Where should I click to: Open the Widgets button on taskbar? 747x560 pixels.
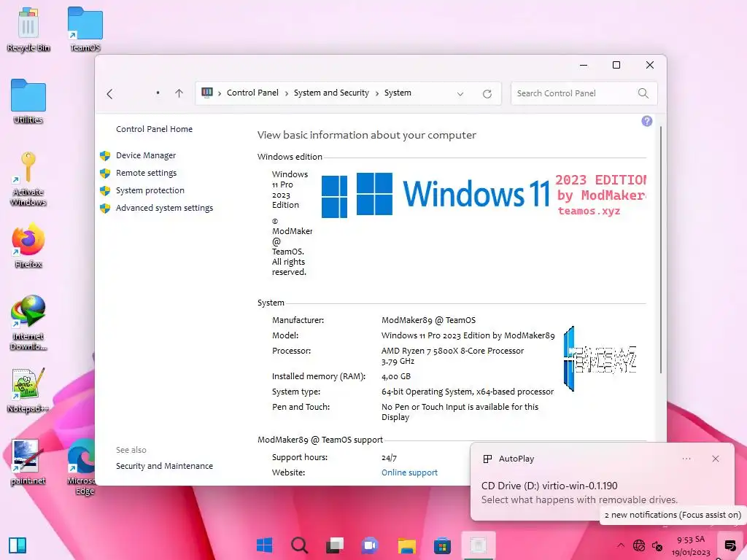click(18, 545)
